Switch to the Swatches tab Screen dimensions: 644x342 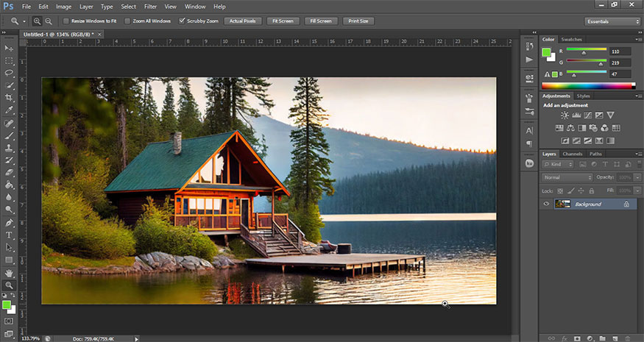571,39
